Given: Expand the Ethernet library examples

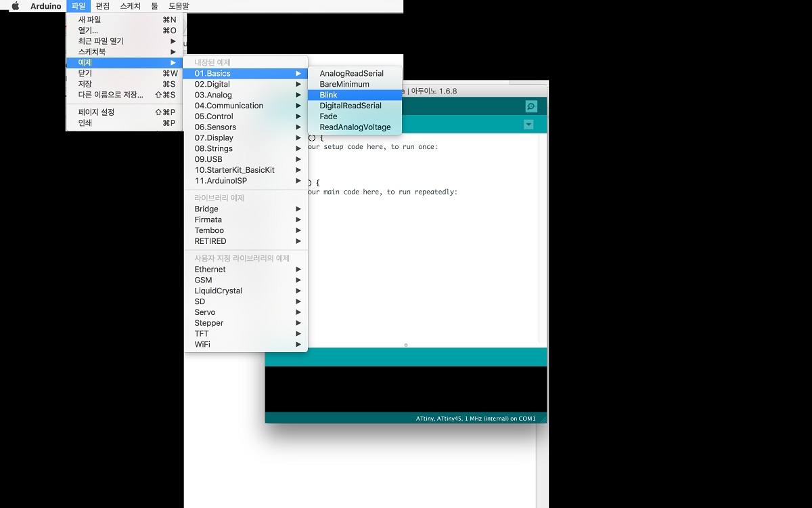Looking at the screenshot, I should coord(246,270).
